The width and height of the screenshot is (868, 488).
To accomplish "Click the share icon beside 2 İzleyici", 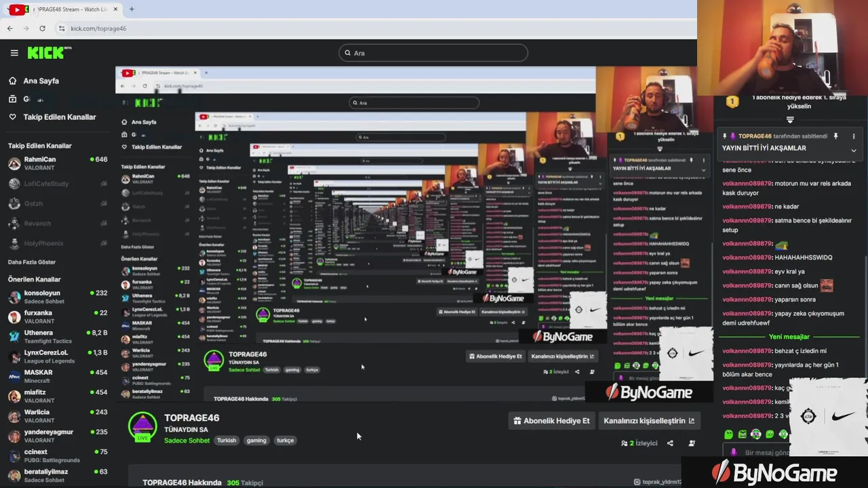I will 670,443.
